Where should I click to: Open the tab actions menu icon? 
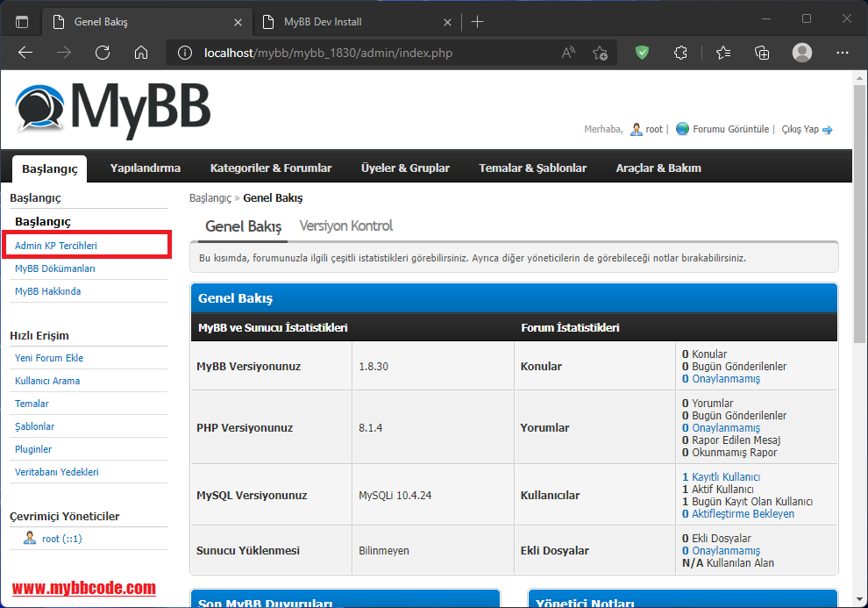point(22,22)
